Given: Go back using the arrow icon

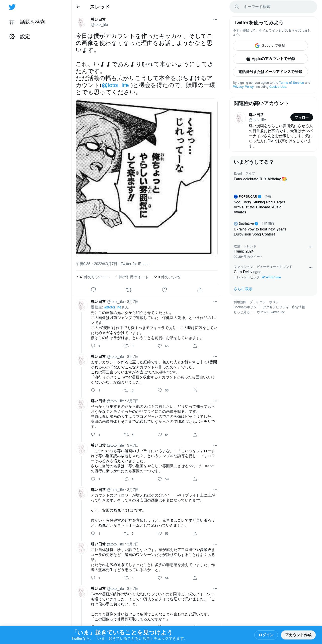Looking at the screenshot, I should coord(78,7).
